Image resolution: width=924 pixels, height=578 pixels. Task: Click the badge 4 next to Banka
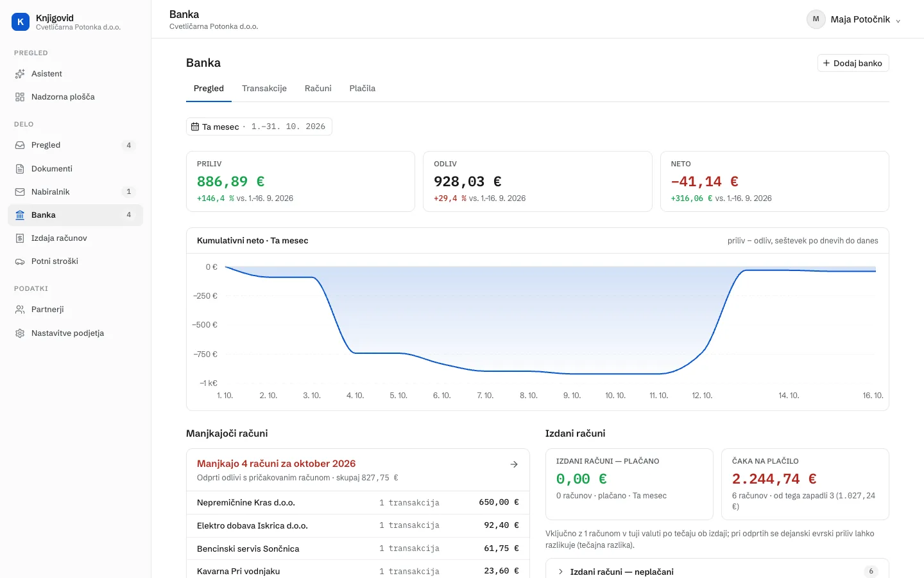(x=129, y=215)
